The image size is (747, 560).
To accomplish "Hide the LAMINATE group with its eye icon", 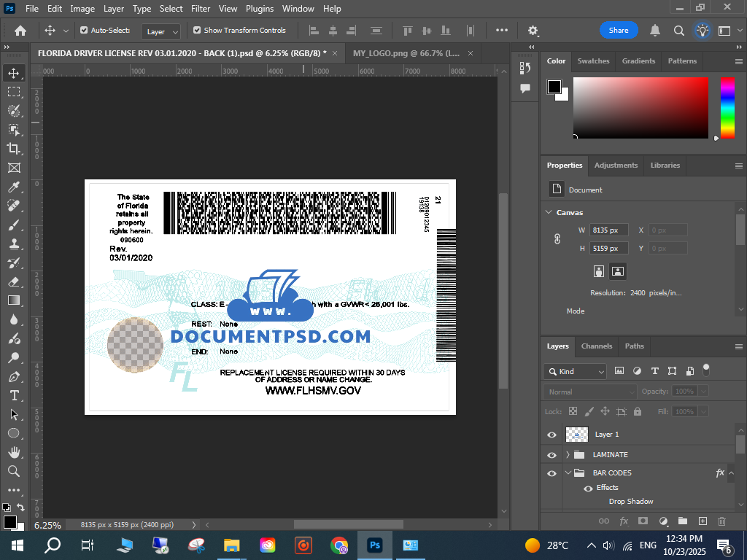I will [551, 455].
